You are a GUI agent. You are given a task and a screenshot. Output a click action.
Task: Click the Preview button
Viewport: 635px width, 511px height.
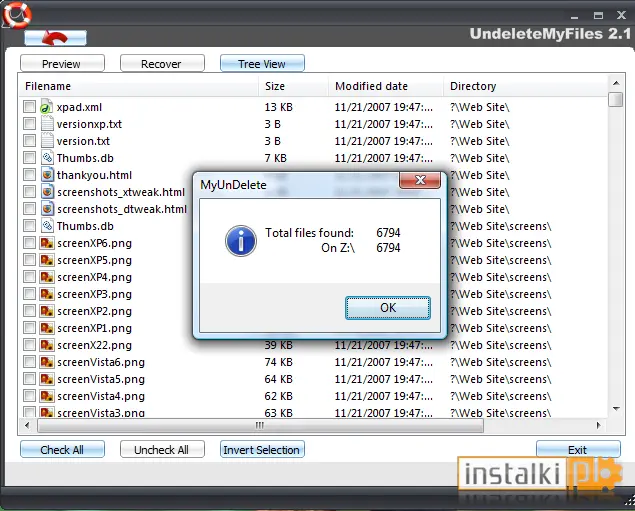click(x=62, y=64)
